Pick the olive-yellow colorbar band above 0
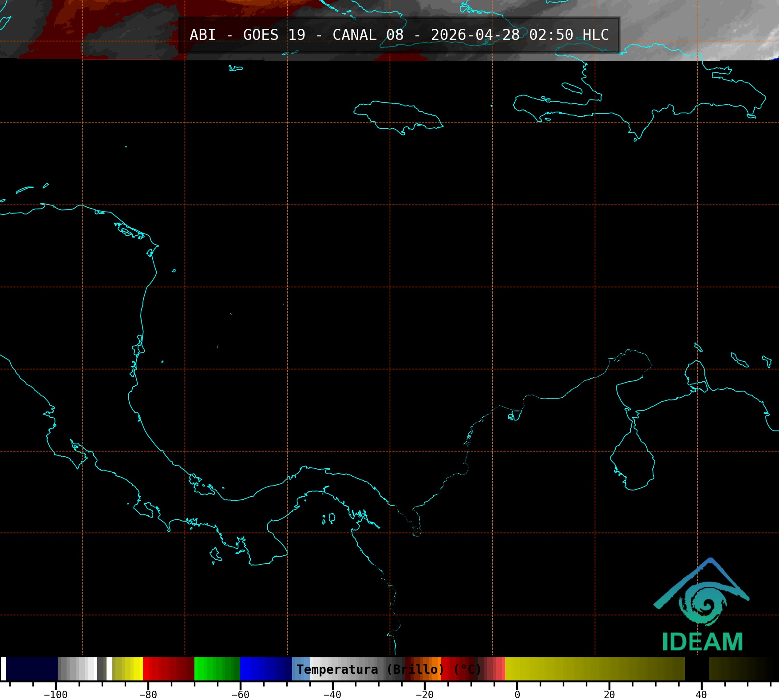 pyautogui.click(x=595, y=669)
